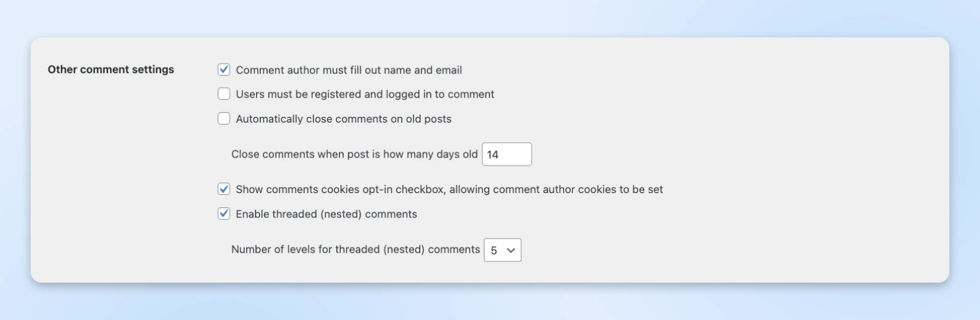This screenshot has height=320, width=980.
Task: Uncheck the name and email requirement checkbox
Action: [224, 70]
